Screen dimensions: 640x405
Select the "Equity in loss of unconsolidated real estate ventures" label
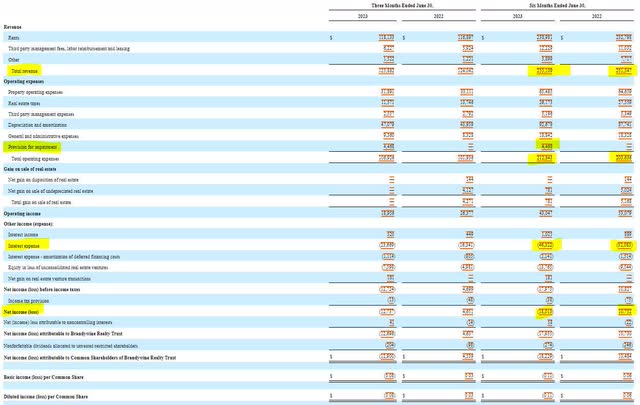click(x=58, y=267)
